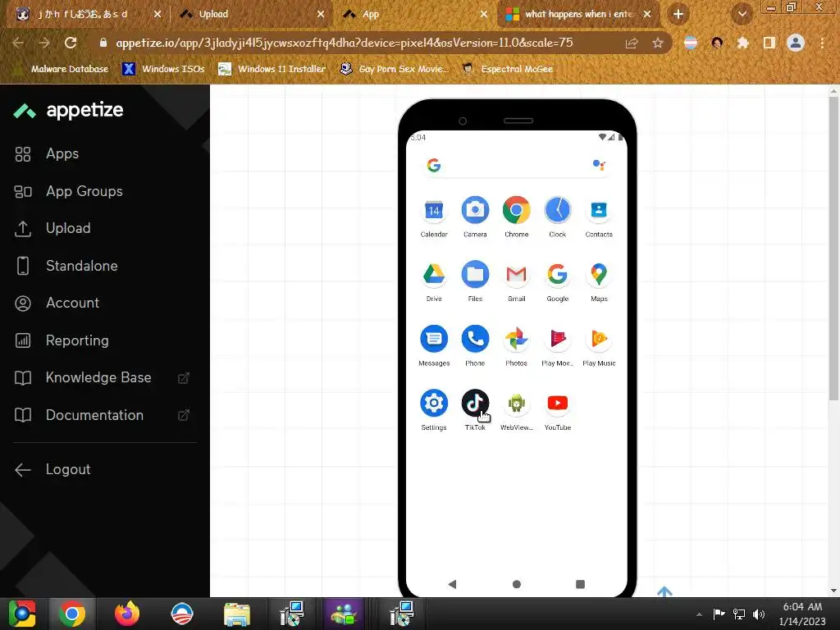This screenshot has width=840, height=630.
Task: Click the browser forward arrow
Action: point(44,43)
